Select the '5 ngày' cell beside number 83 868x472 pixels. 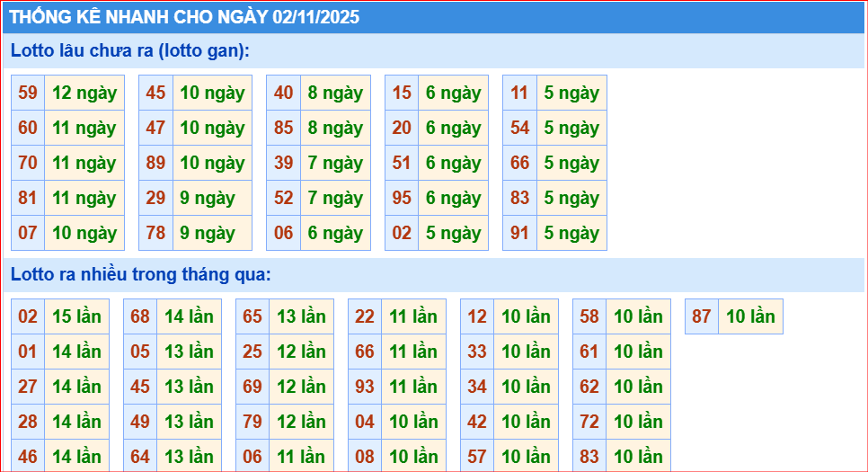pos(571,198)
